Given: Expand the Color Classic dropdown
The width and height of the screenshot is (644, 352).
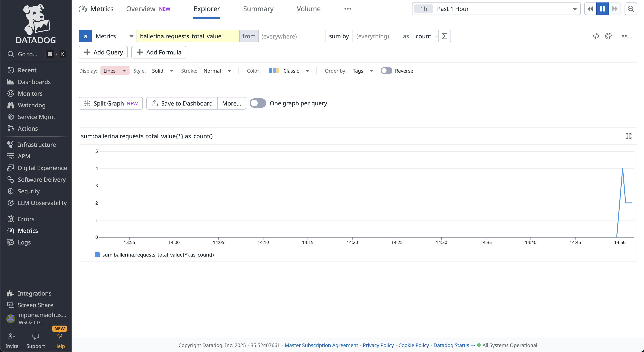Looking at the screenshot, I should click(x=289, y=71).
